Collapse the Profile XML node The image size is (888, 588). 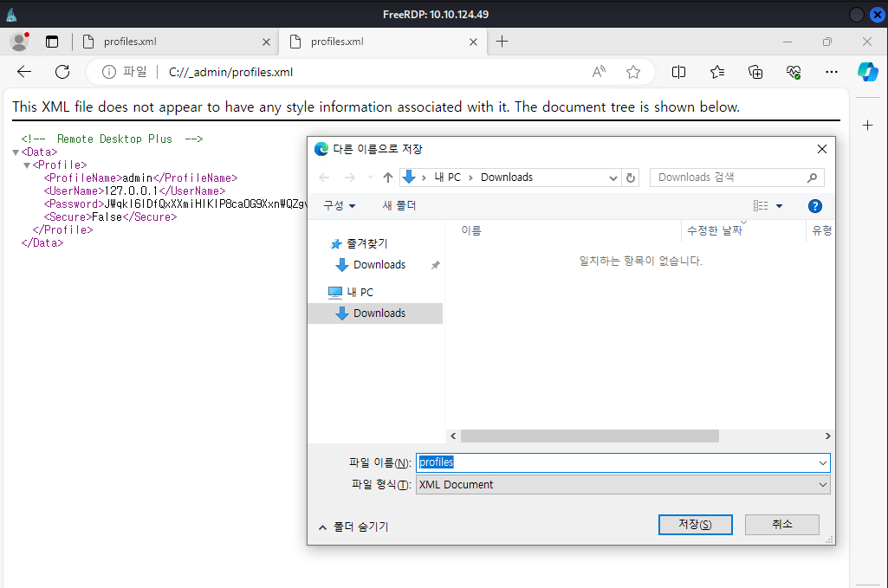click(27, 165)
